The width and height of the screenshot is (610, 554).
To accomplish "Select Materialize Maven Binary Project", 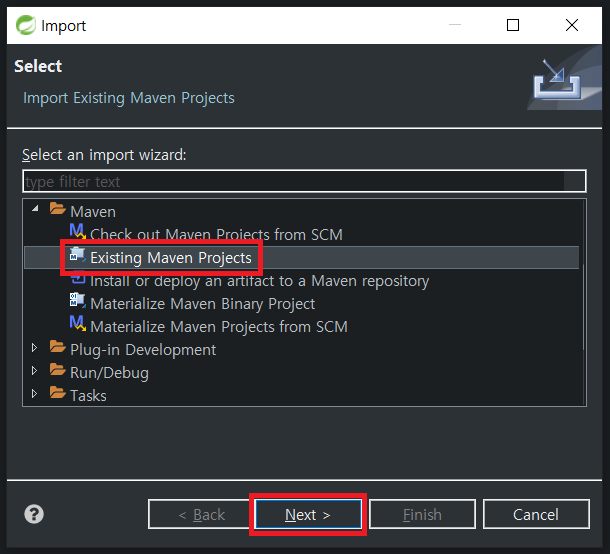I will [202, 303].
